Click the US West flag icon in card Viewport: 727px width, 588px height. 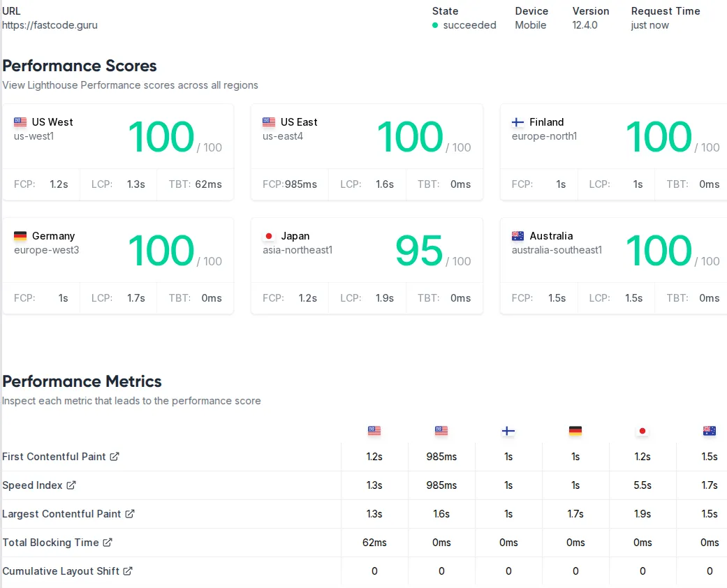pos(20,122)
